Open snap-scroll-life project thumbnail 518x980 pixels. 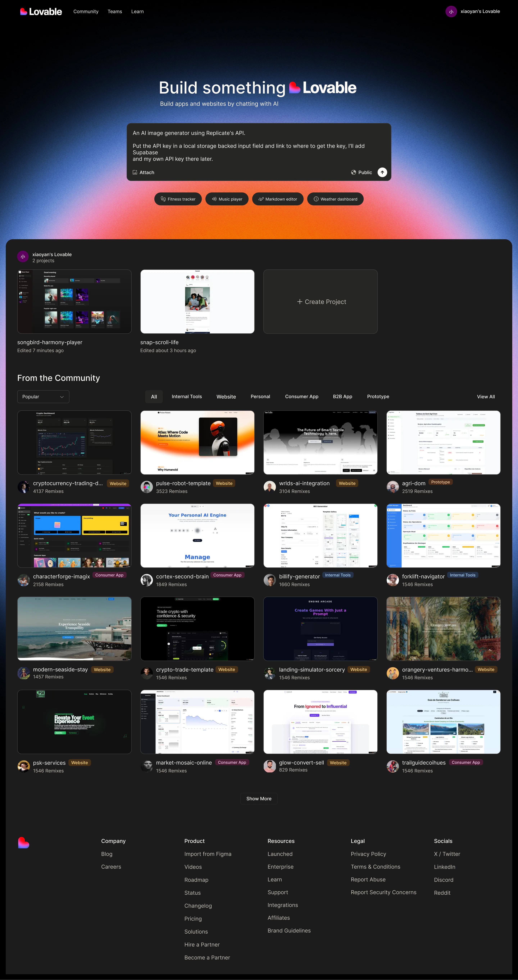197,302
